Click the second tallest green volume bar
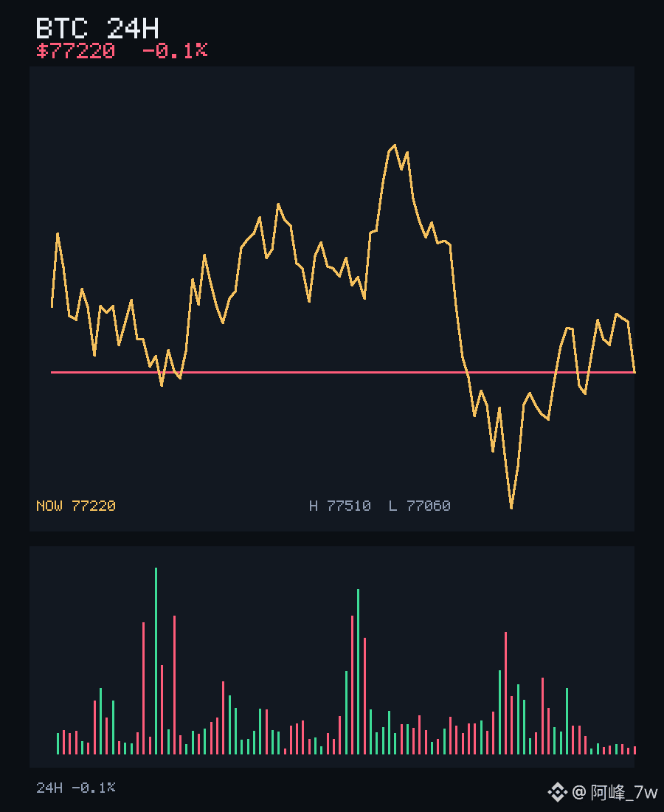Screen dimensions: 664x812 click(358, 672)
